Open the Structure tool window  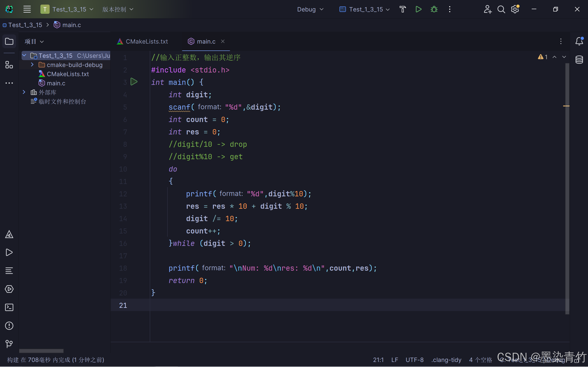pyautogui.click(x=9, y=65)
